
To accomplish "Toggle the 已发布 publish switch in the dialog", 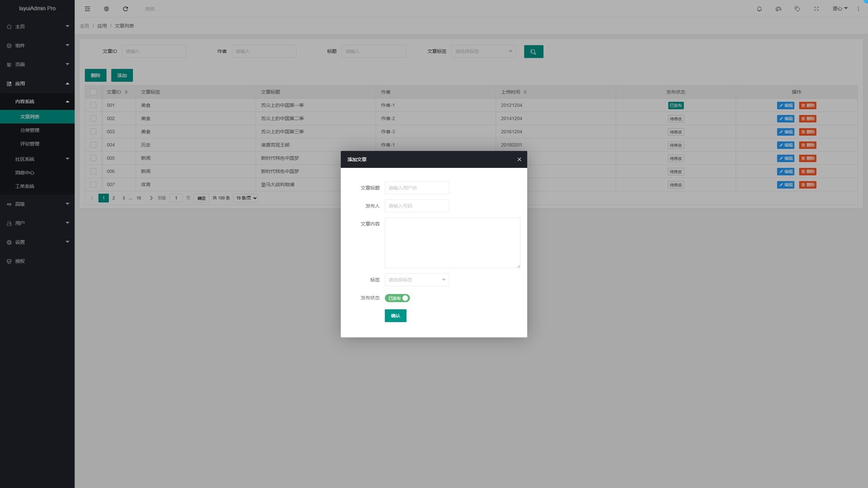I will coord(397,298).
